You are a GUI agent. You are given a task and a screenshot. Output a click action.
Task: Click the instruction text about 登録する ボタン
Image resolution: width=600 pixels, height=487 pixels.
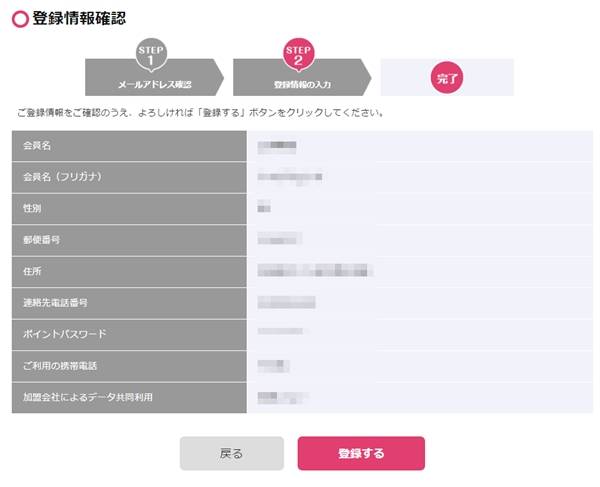pyautogui.click(x=200, y=113)
